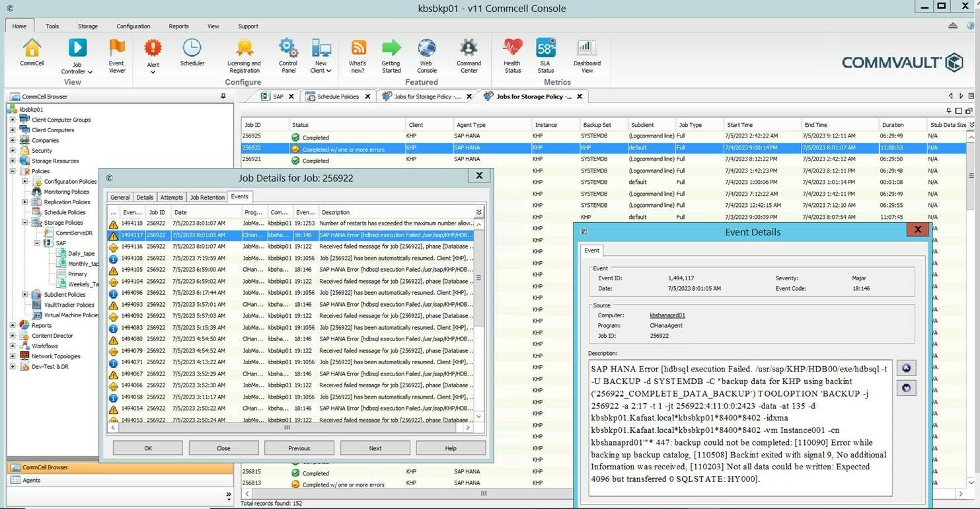This screenshot has height=509, width=980.
Task: Click the Commvault logo
Action: 902,63
